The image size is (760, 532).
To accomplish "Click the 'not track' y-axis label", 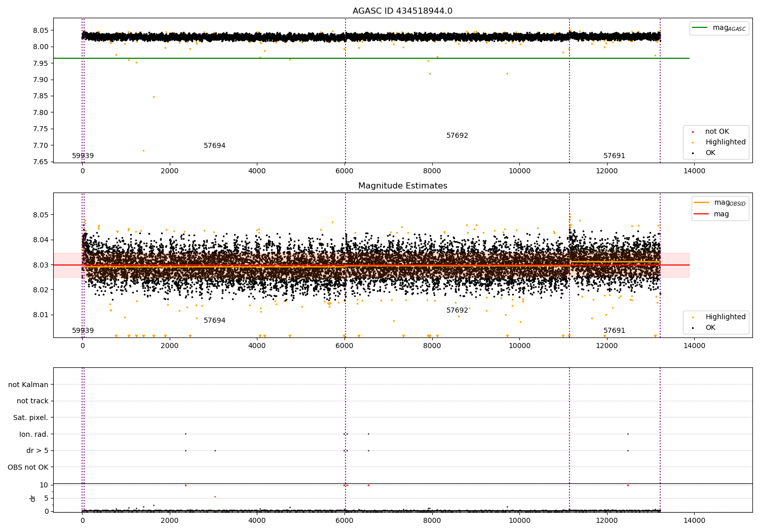I will click(x=32, y=401).
